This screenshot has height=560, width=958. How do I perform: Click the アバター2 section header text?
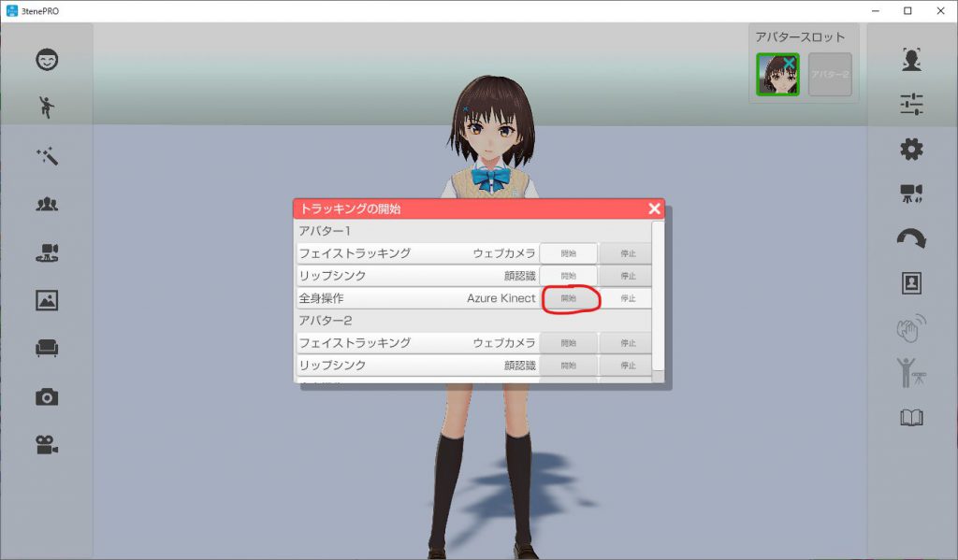point(325,321)
